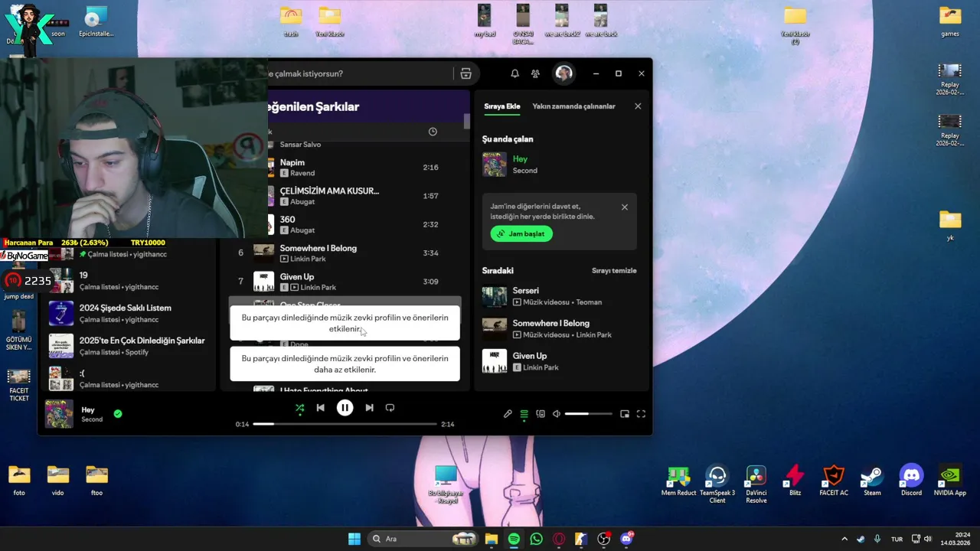
Task: Select Given Up row in song list
Action: tap(347, 282)
